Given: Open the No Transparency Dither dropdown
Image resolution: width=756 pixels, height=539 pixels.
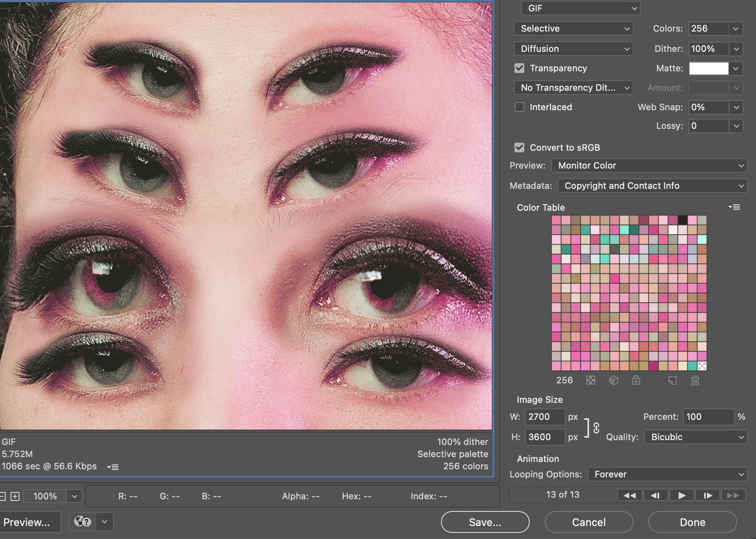Looking at the screenshot, I should (574, 88).
